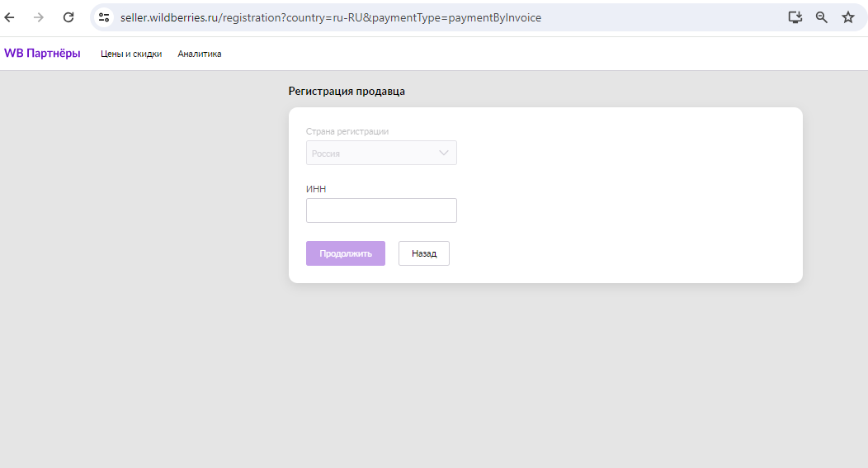Screen dimensions: 868x468
Task: Open the Цены и скидки menu
Action: 131,54
